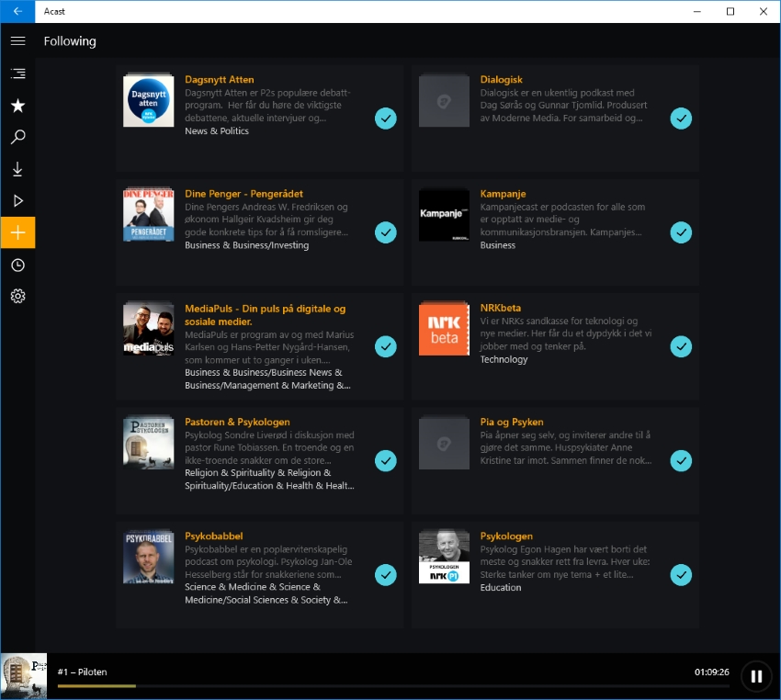Toggle follow checkmark for Dine Penger - Pengerådet
The width and height of the screenshot is (781, 700).
point(386,232)
